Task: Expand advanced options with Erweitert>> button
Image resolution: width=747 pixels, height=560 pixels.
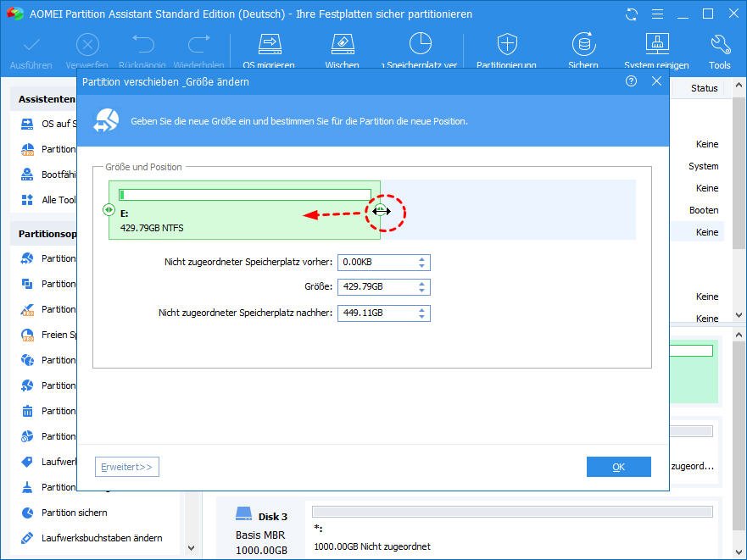Action: coord(127,467)
